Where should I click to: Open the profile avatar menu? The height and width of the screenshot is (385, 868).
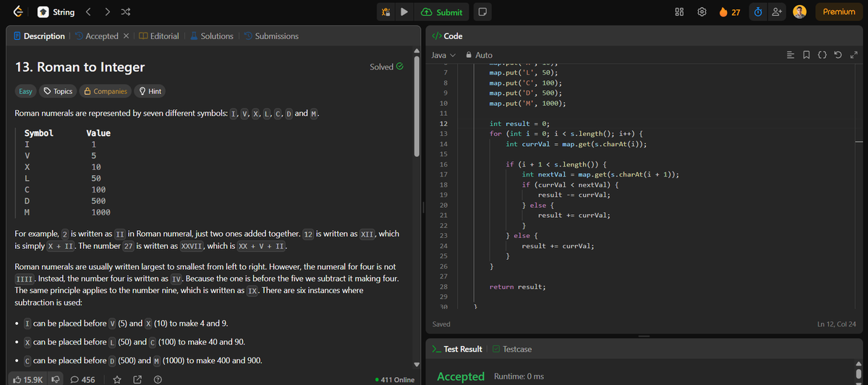[800, 12]
